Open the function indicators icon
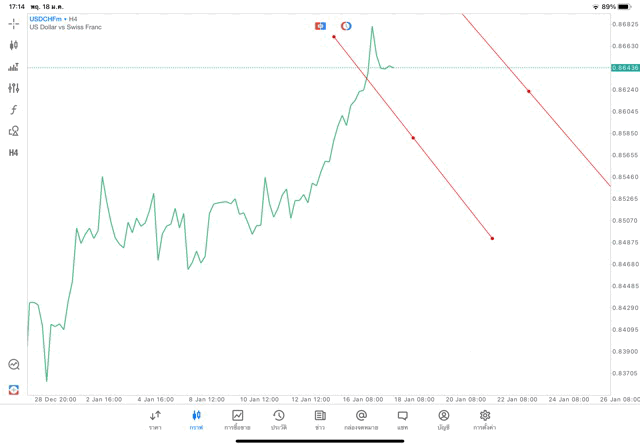 14,109
